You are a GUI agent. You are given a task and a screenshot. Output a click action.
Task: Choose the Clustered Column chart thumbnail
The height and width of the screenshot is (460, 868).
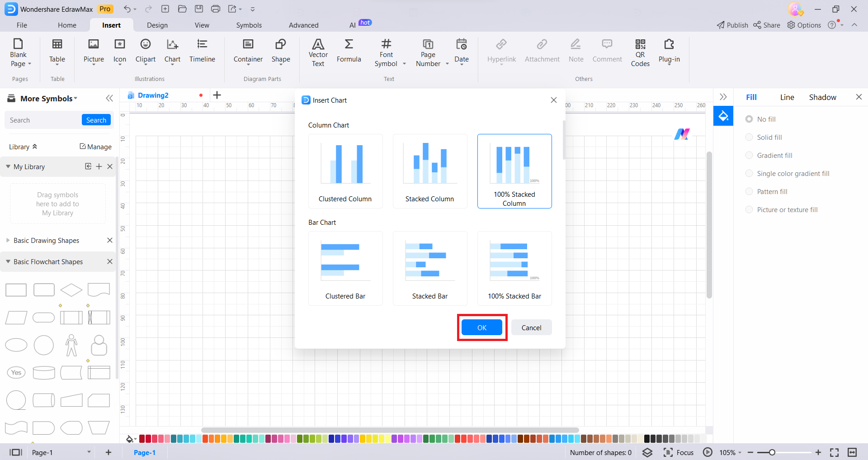(345, 171)
